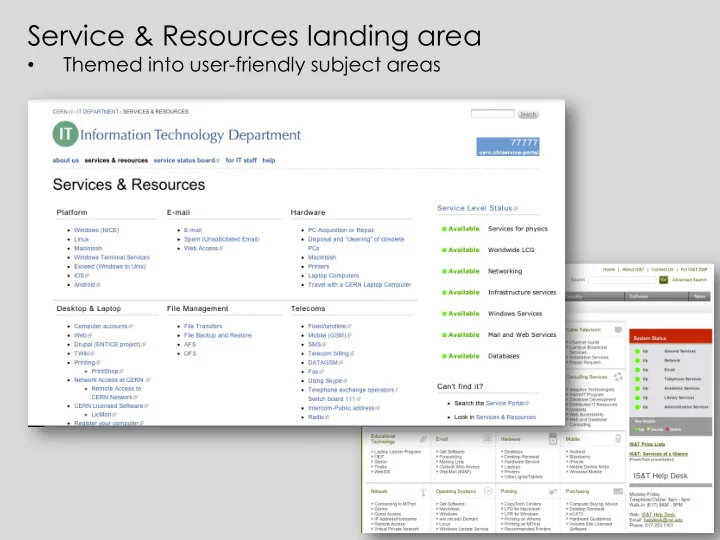
Task: Open the 'for IT staff' menu item
Action: click(241, 160)
